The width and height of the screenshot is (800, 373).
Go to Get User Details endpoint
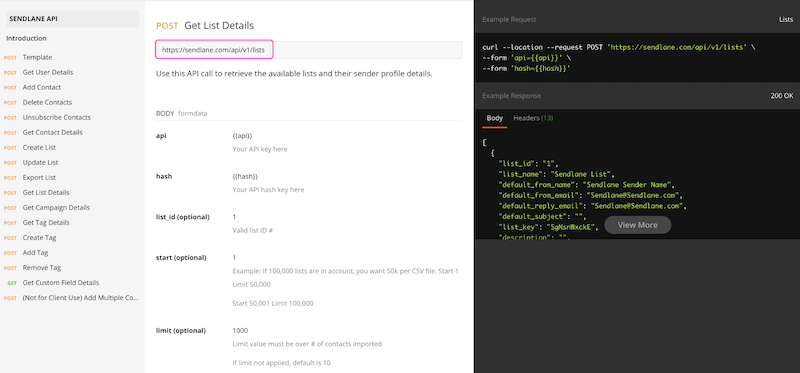pos(48,72)
